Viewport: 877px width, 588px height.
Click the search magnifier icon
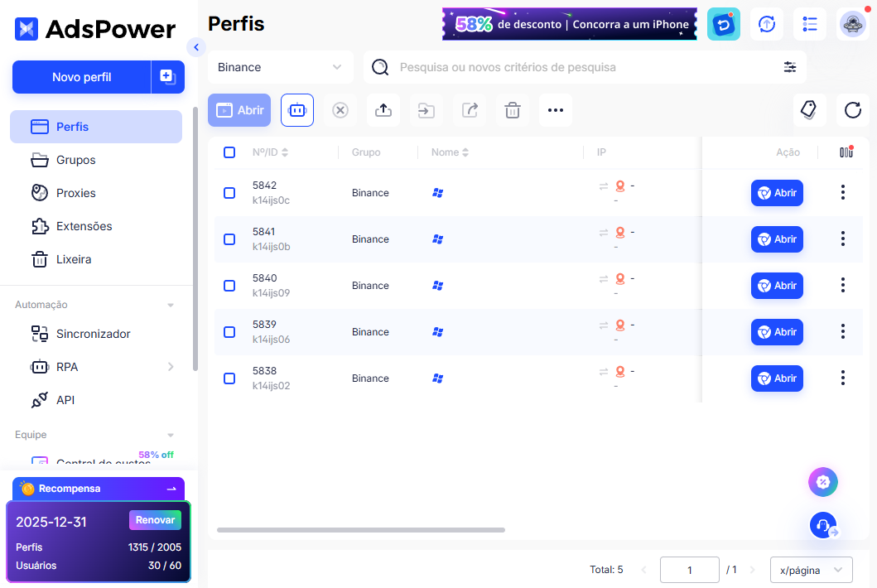tap(380, 67)
